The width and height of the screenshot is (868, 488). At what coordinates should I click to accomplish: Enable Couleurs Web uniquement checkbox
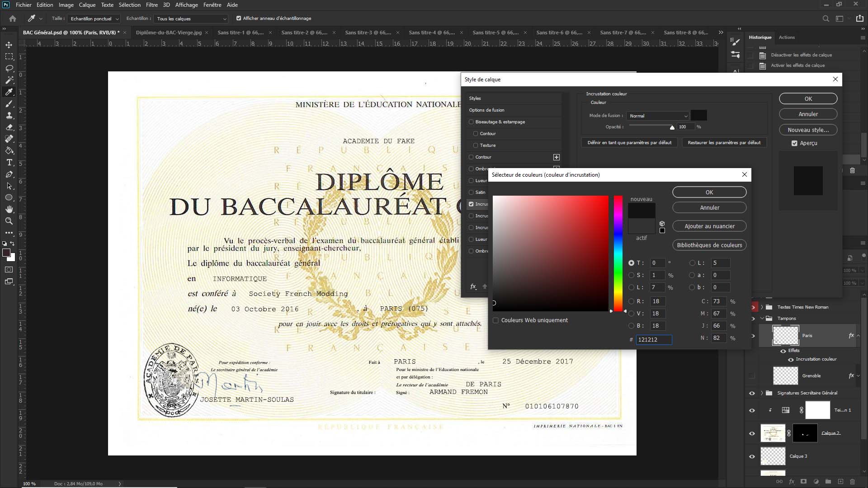[496, 320]
